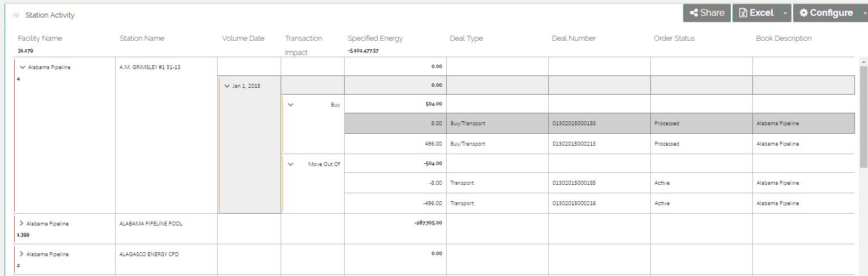Select deal number 01302015000216 cell
This screenshot has height=276, width=868.
click(x=574, y=203)
